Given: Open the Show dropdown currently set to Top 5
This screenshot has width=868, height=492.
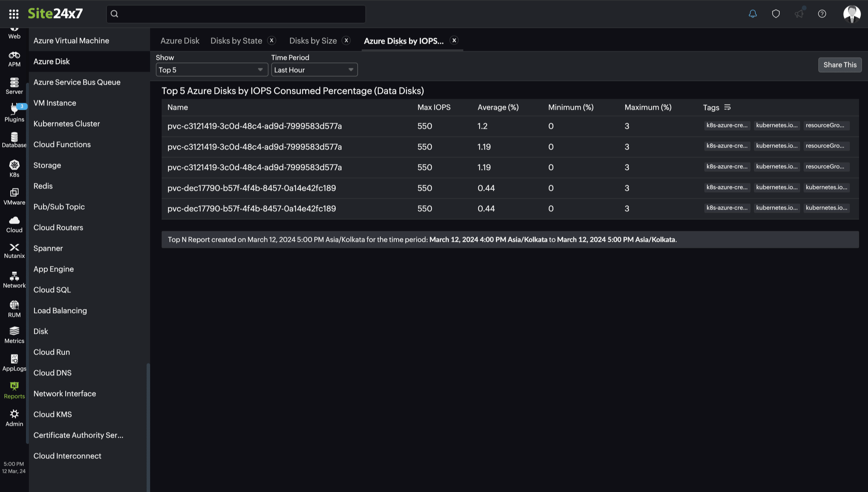Looking at the screenshot, I should tap(212, 70).
